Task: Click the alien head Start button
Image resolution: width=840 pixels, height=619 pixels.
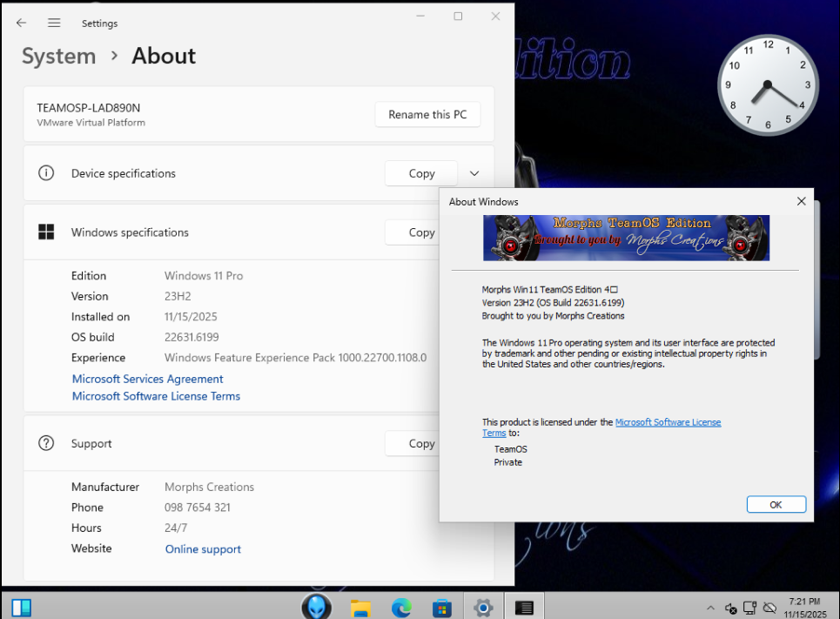Action: (x=316, y=607)
